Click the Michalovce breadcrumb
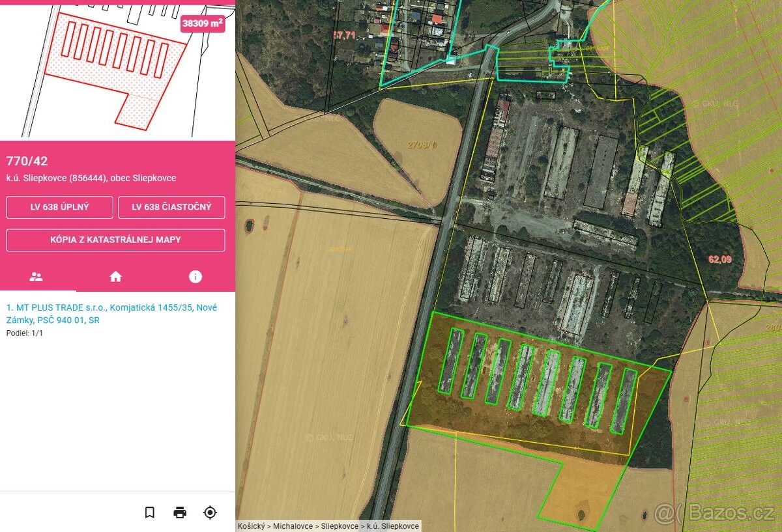This screenshot has width=782, height=532. point(293,525)
